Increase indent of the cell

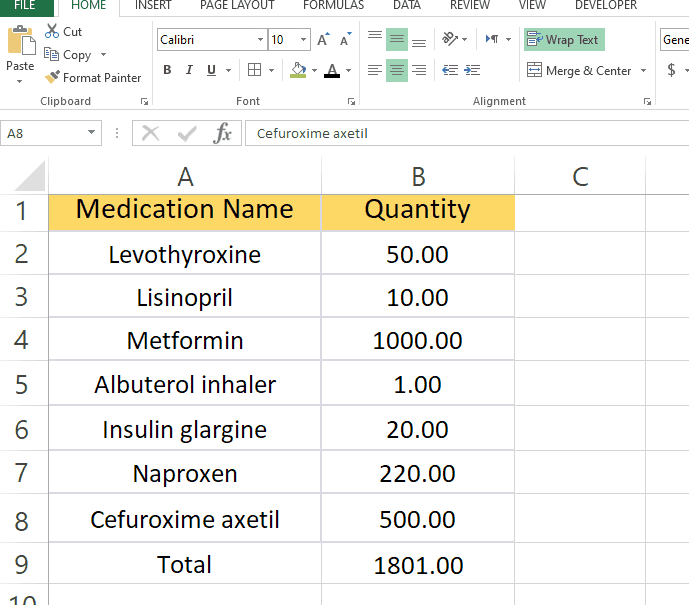(x=472, y=70)
